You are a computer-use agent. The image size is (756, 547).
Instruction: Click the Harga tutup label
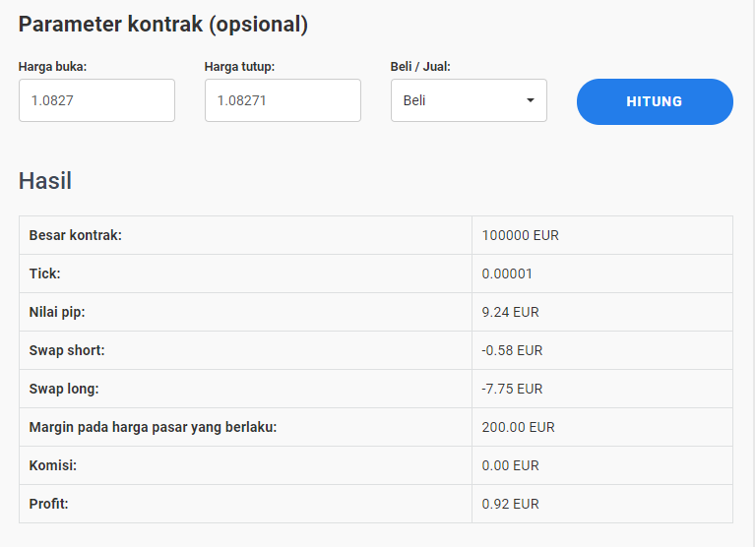click(x=239, y=67)
